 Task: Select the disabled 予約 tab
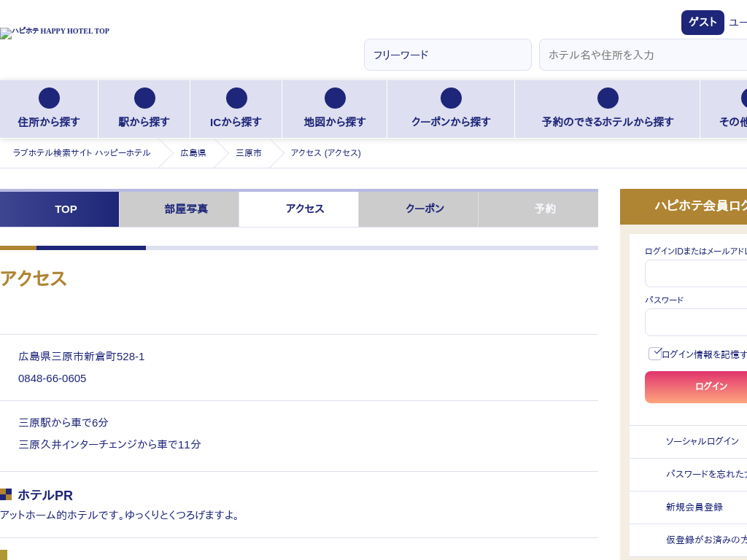(x=538, y=209)
